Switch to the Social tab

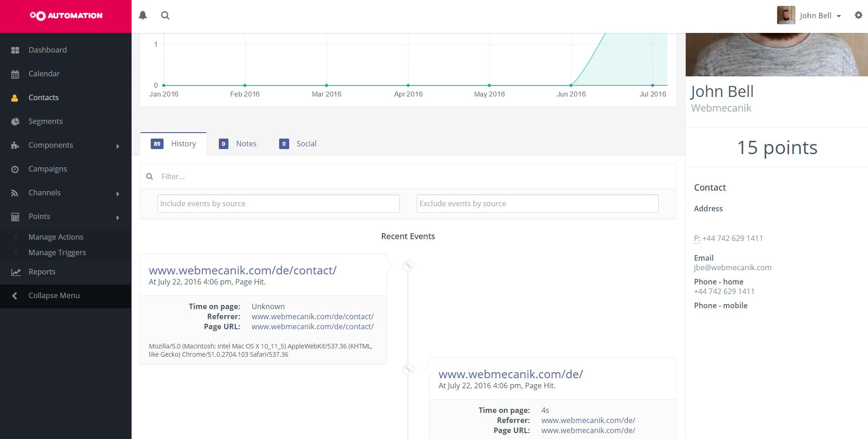[x=298, y=144]
